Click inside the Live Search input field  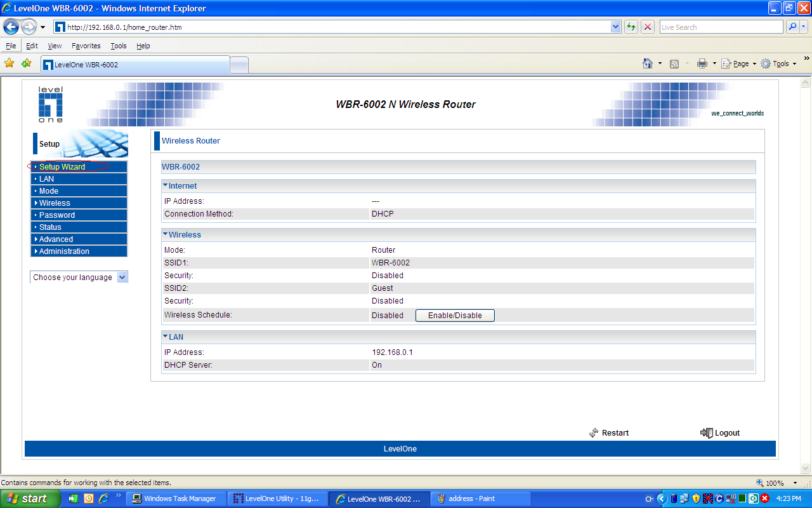[x=720, y=27]
